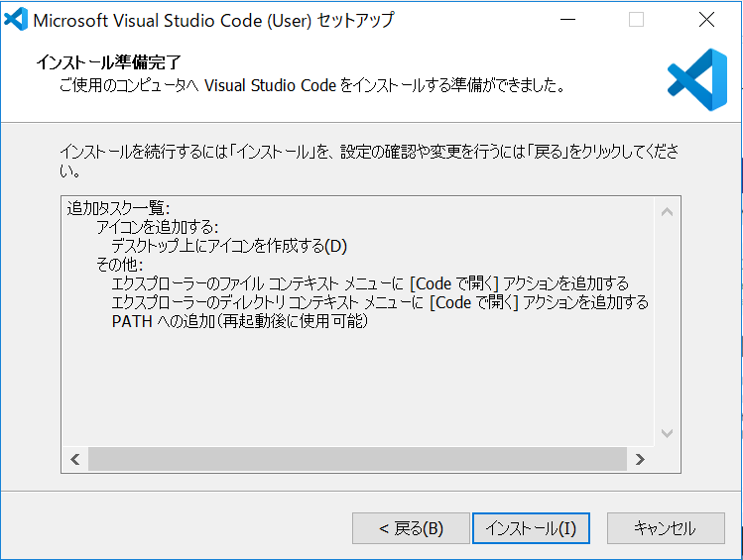Cancel setup with the キャンセル button

666,528
